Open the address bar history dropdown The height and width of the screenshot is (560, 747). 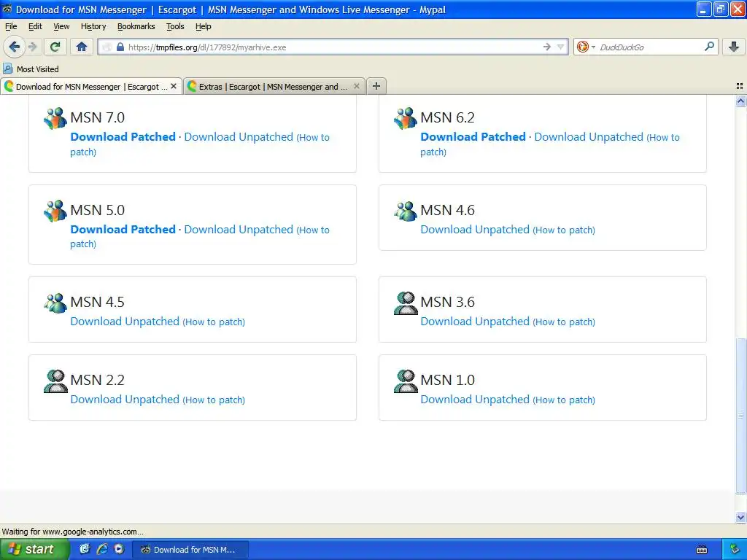pos(561,47)
